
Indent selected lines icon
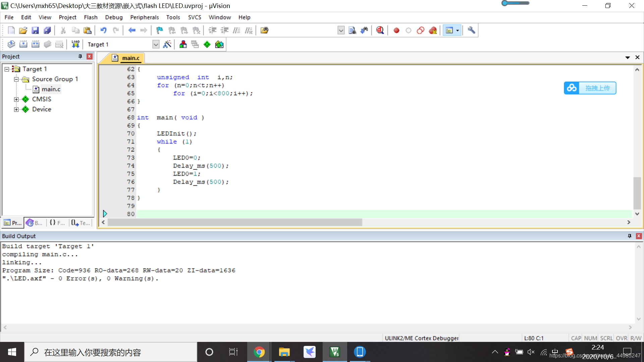(x=212, y=31)
